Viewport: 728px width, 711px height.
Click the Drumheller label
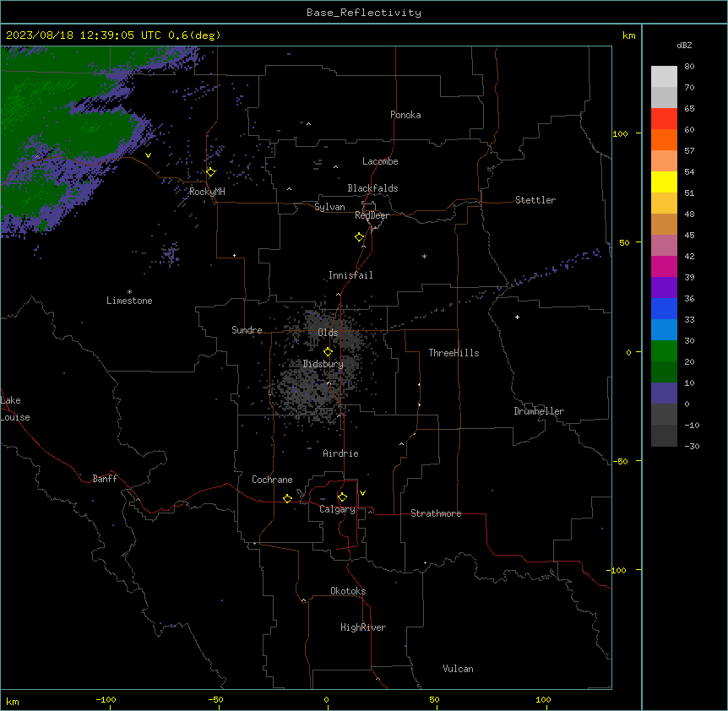click(539, 411)
